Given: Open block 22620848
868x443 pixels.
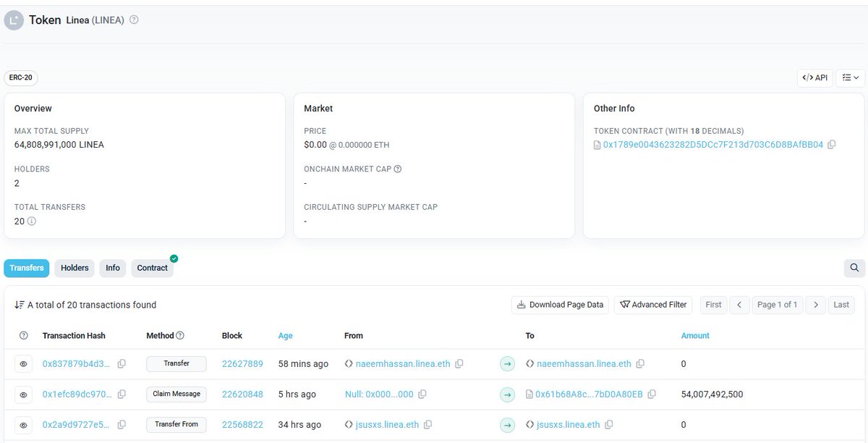Looking at the screenshot, I should [x=242, y=395].
